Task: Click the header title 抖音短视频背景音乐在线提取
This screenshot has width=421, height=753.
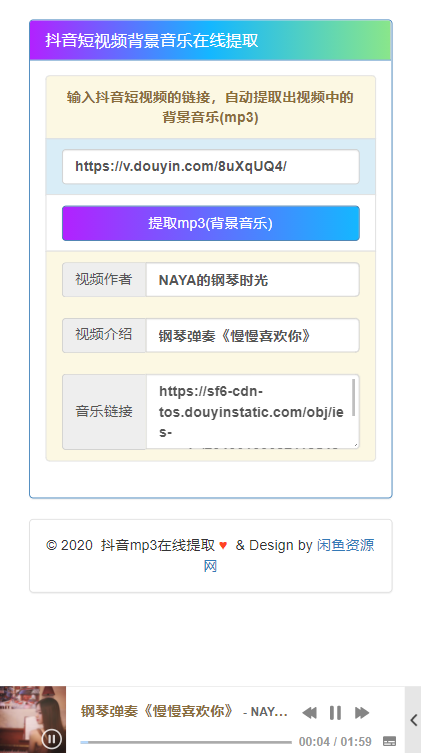Action: coord(152,40)
